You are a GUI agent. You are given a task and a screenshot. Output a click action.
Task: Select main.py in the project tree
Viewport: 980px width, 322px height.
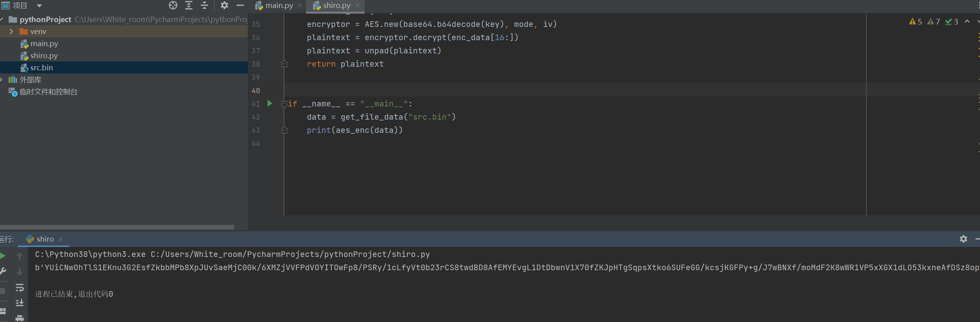pos(44,43)
